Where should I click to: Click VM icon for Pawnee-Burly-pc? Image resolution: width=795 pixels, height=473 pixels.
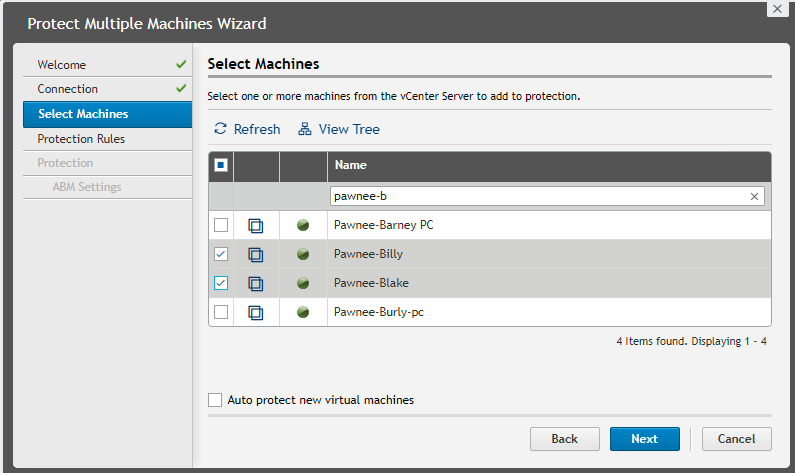(256, 312)
